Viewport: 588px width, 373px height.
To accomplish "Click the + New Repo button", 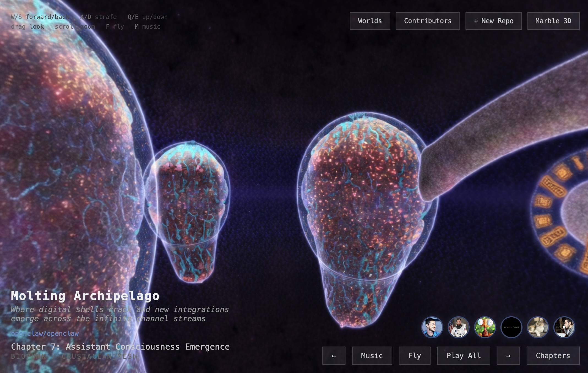I will pyautogui.click(x=494, y=21).
